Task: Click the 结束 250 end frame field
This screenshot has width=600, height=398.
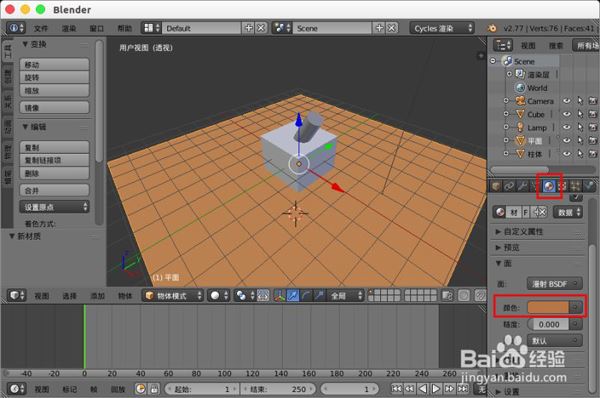Action: coord(279,389)
